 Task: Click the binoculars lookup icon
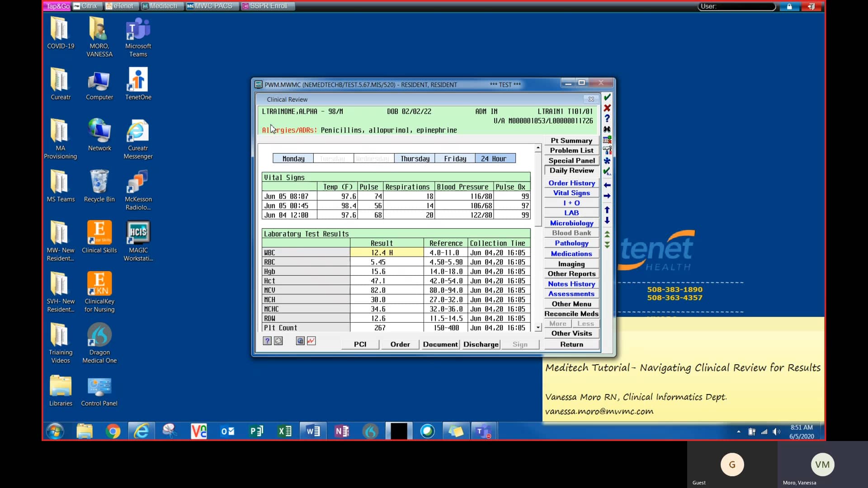click(607, 129)
